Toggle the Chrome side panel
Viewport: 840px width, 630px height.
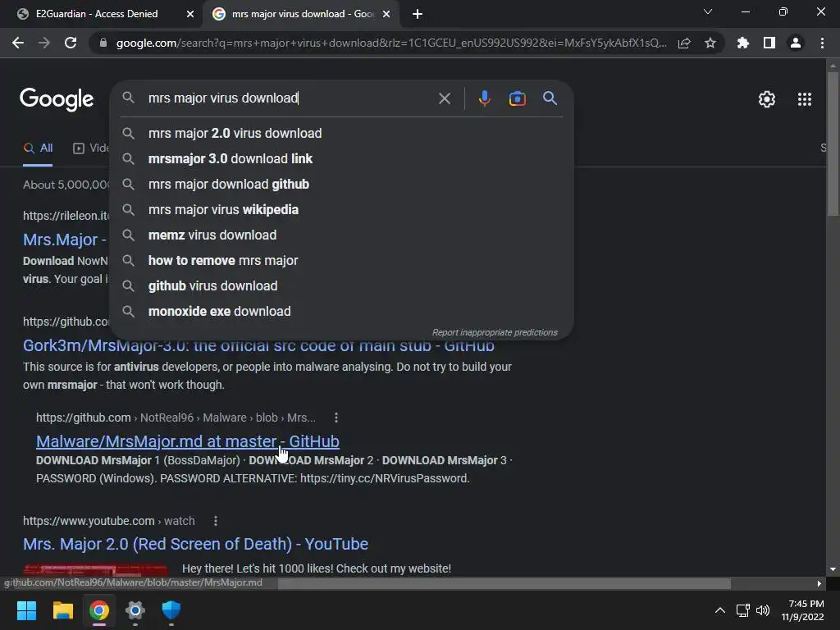(x=769, y=43)
